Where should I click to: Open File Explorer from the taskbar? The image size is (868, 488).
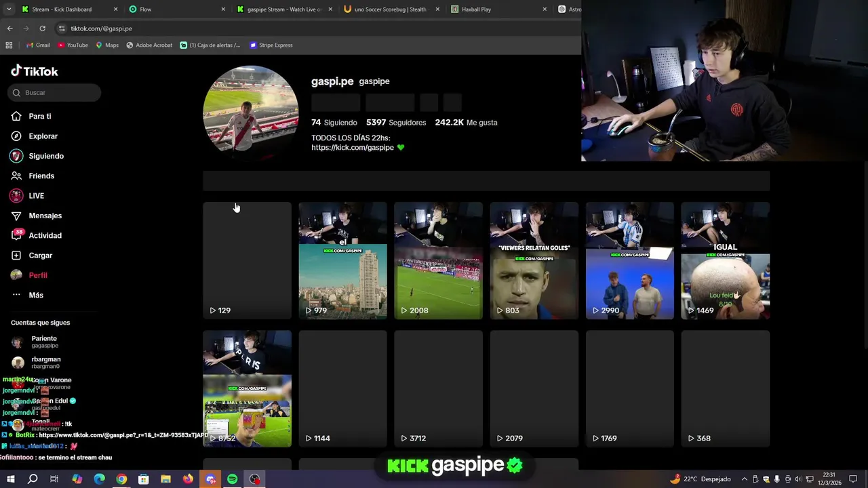click(x=165, y=479)
